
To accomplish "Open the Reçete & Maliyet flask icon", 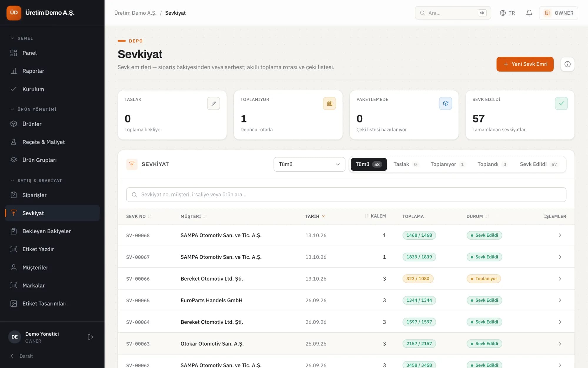I will point(14,142).
